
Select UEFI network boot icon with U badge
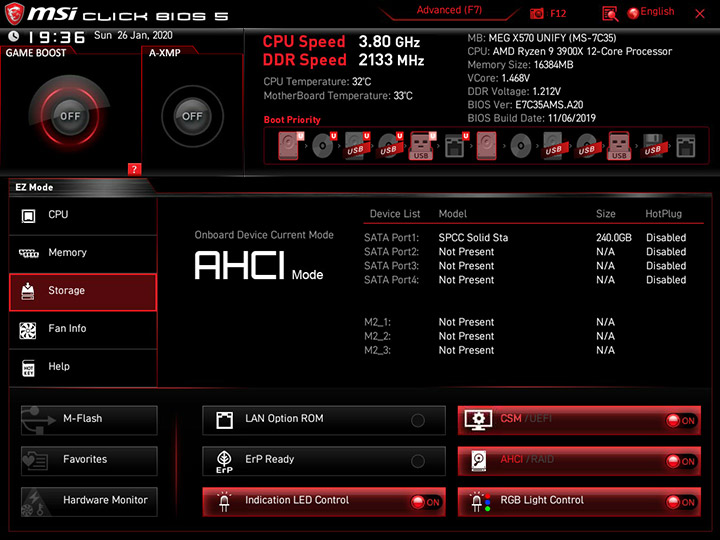pyautogui.click(x=456, y=146)
